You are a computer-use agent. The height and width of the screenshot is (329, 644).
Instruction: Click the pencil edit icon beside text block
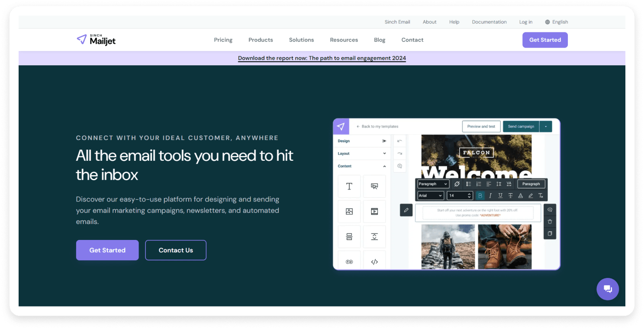coord(406,210)
